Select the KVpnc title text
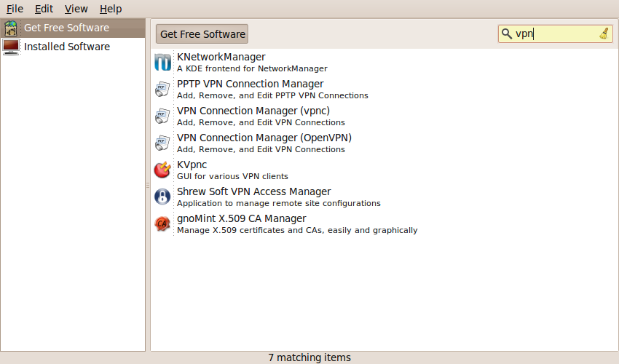 [x=192, y=165]
